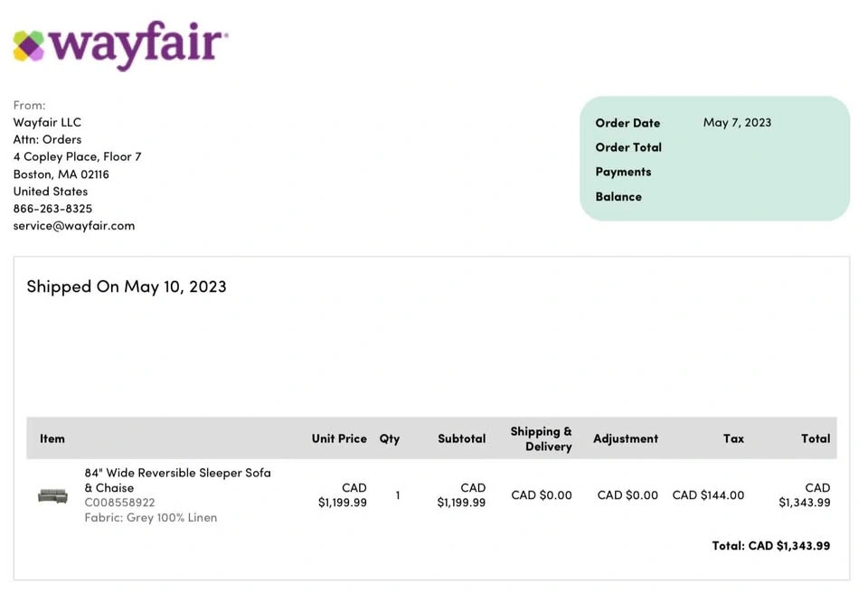Click the Item column header
This screenshot has height=593, width=868.
point(52,438)
